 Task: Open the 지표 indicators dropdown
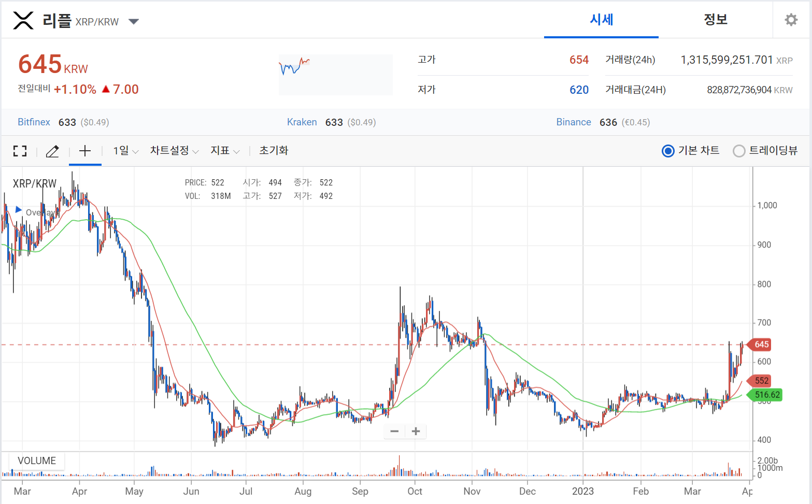coord(225,151)
